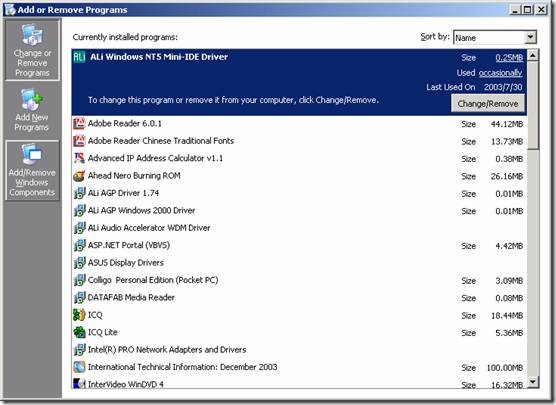The height and width of the screenshot is (405, 556).
Task: Click the Adobe Reader 6.0.1 icon
Action: [x=79, y=123]
